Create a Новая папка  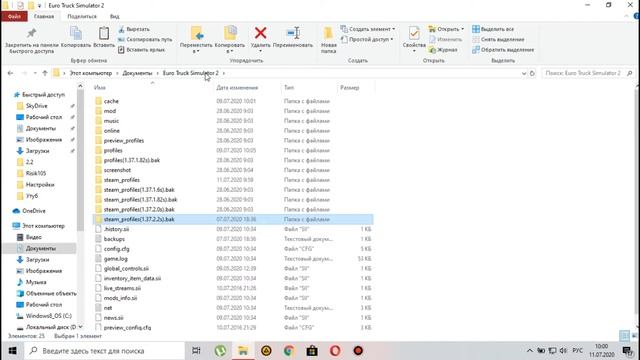[329, 39]
